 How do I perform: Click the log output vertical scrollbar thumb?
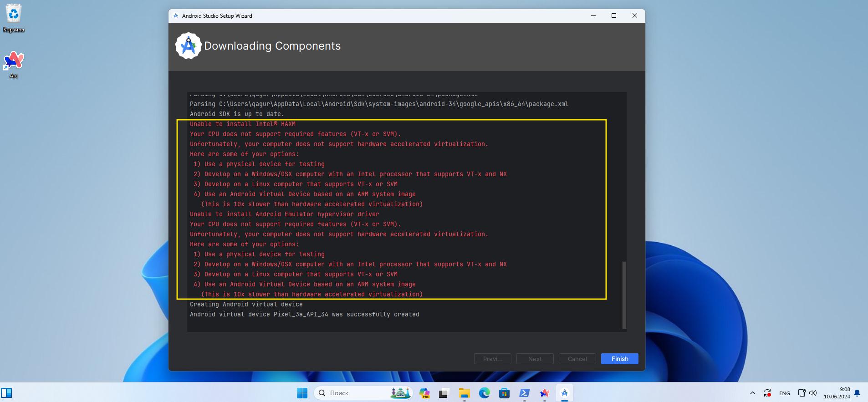pos(624,295)
